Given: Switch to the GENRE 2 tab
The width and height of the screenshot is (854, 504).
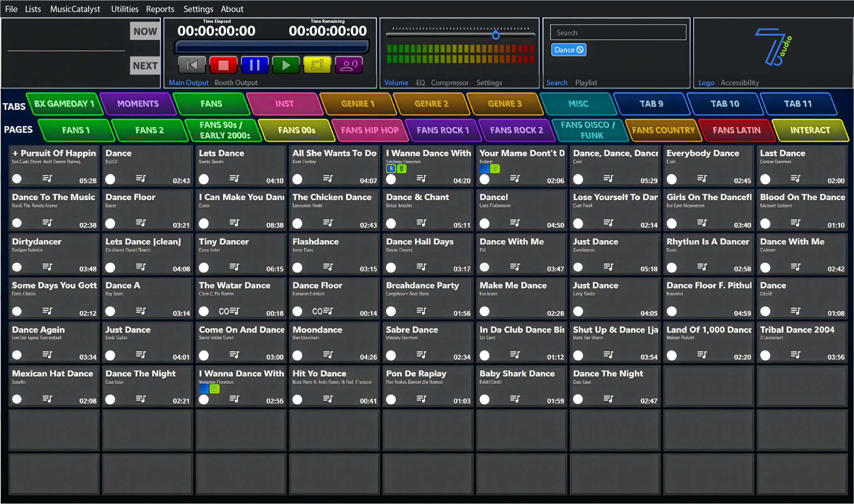Looking at the screenshot, I should coord(431,104).
